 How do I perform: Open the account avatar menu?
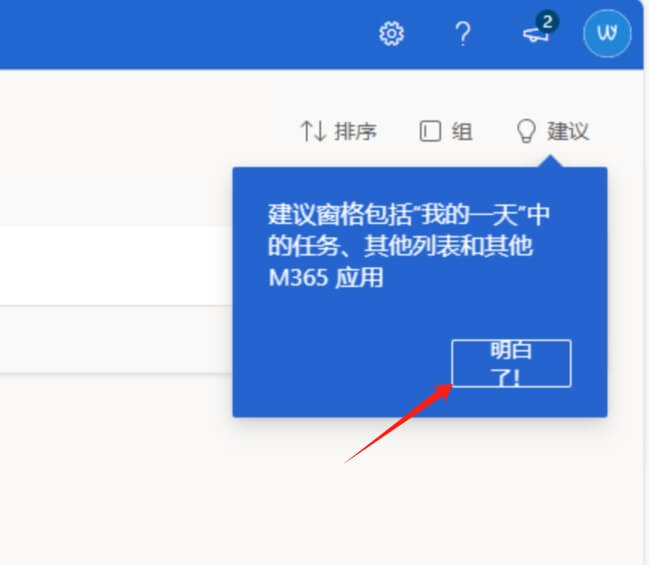[x=607, y=34]
